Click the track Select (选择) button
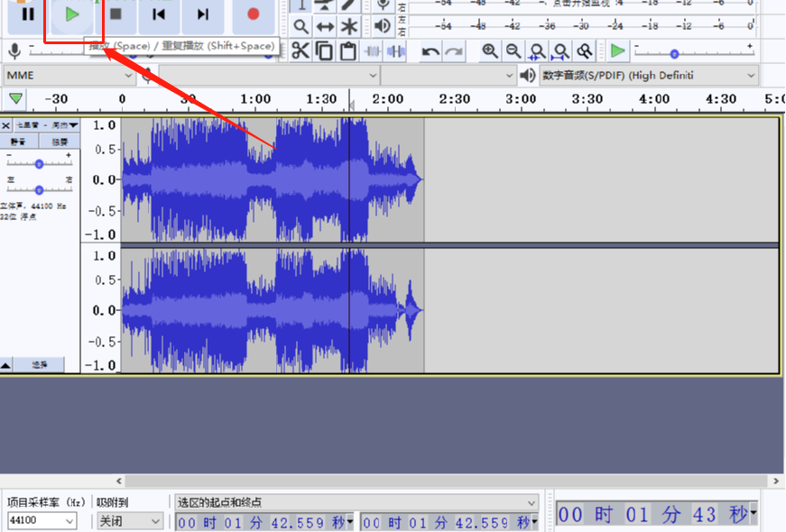The image size is (786, 532). [x=39, y=365]
